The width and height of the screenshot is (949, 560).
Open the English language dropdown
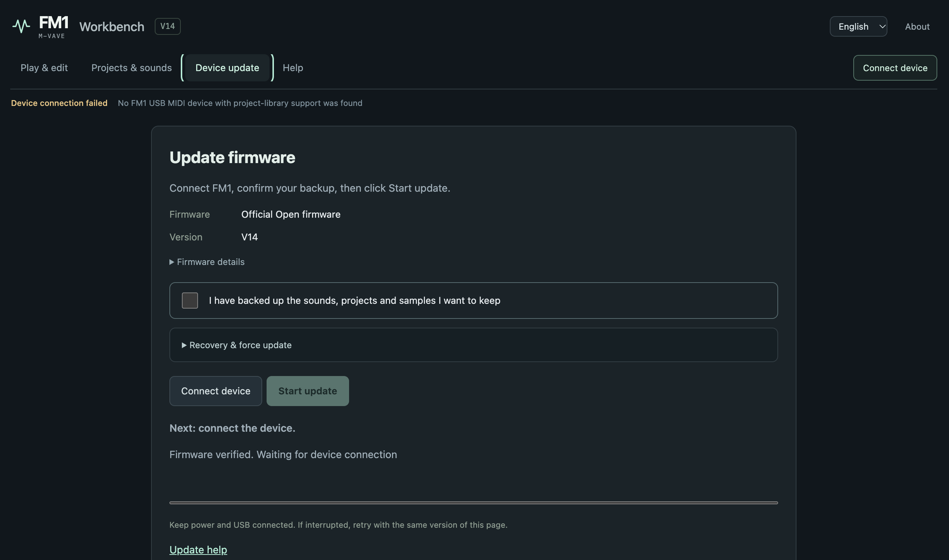[x=858, y=26]
